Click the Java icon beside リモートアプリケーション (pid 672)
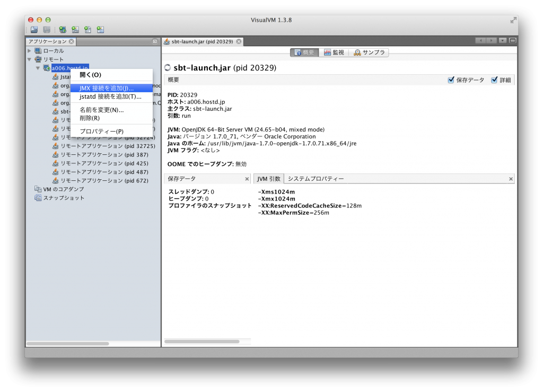 pos(56,180)
